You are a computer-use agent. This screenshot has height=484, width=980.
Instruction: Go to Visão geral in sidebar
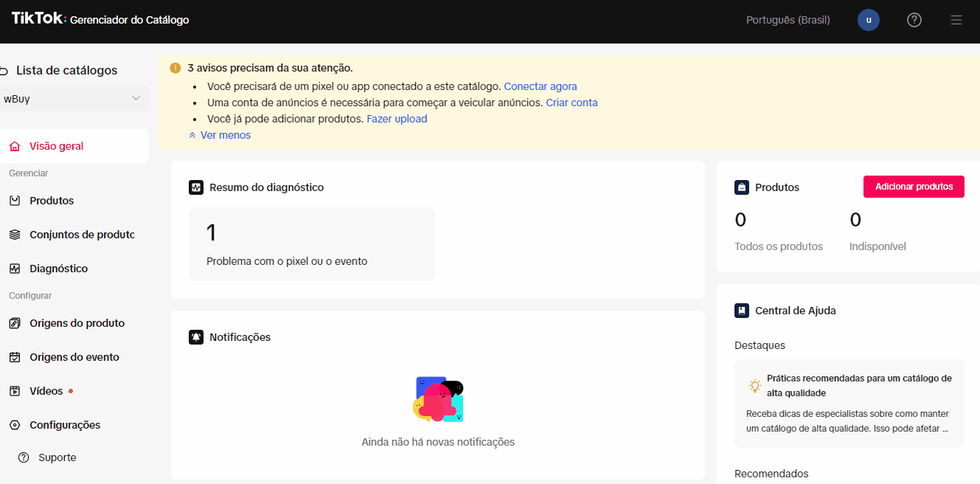click(57, 146)
